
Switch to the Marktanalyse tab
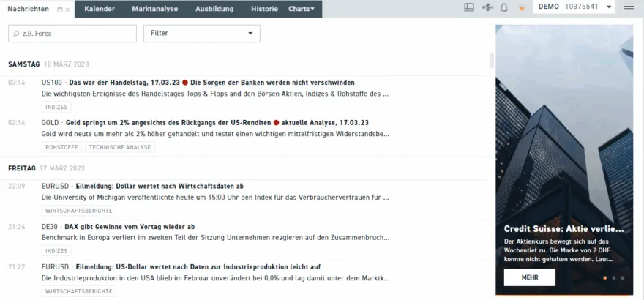[155, 9]
